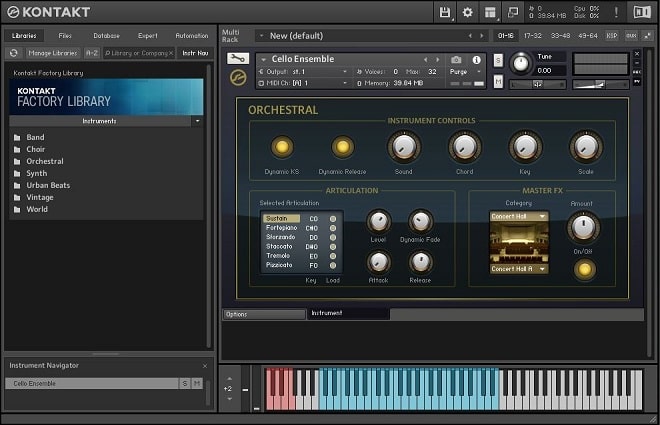Mute the Cello Ensemble instrument header
The width and height of the screenshot is (660, 425).
(x=498, y=82)
